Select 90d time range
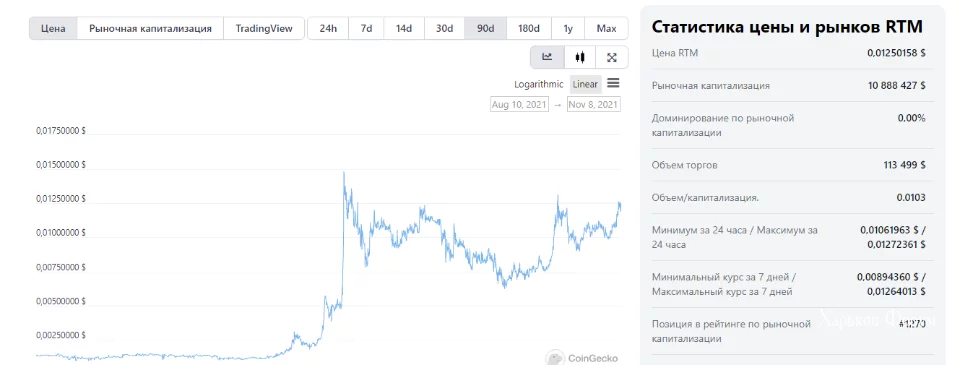This screenshot has width=960, height=365. pos(486,28)
